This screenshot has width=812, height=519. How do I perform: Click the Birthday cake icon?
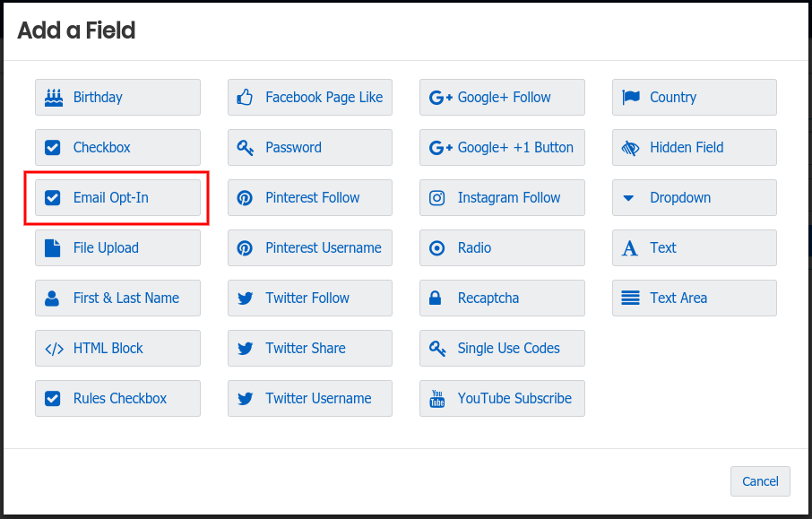53,98
